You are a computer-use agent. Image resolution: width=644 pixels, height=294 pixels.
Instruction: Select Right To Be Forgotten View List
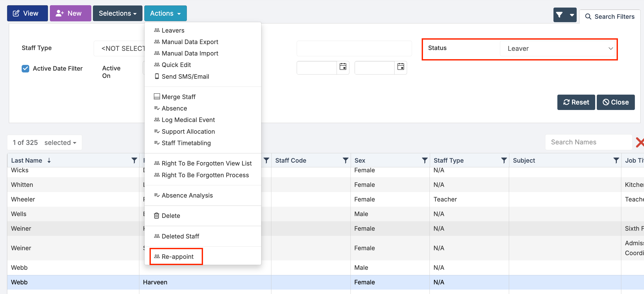pyautogui.click(x=203, y=163)
